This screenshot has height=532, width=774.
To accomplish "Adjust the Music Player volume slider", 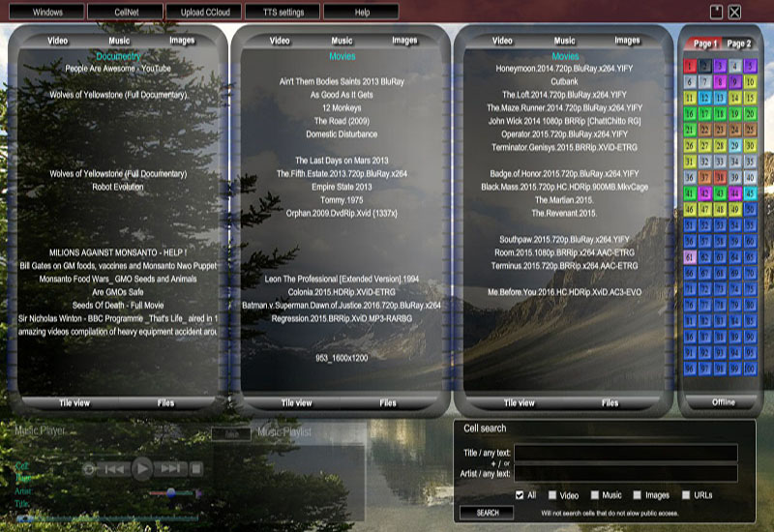I will point(171,492).
